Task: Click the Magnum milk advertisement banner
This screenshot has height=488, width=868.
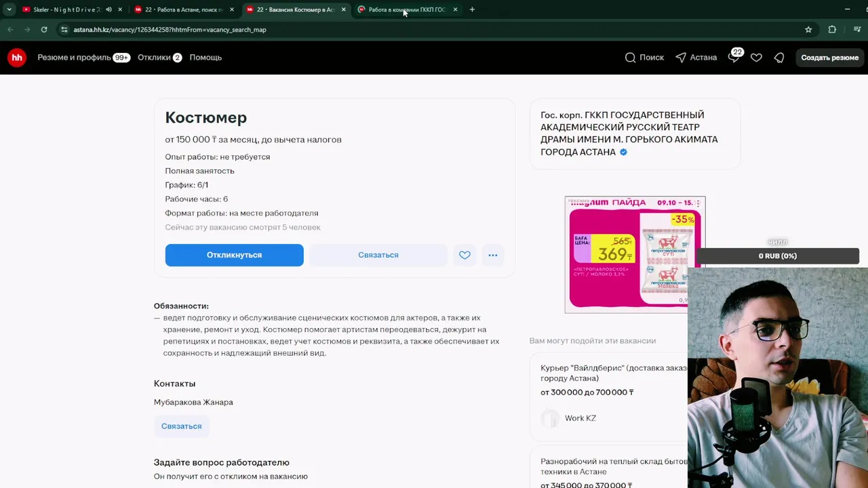Action: click(x=635, y=255)
